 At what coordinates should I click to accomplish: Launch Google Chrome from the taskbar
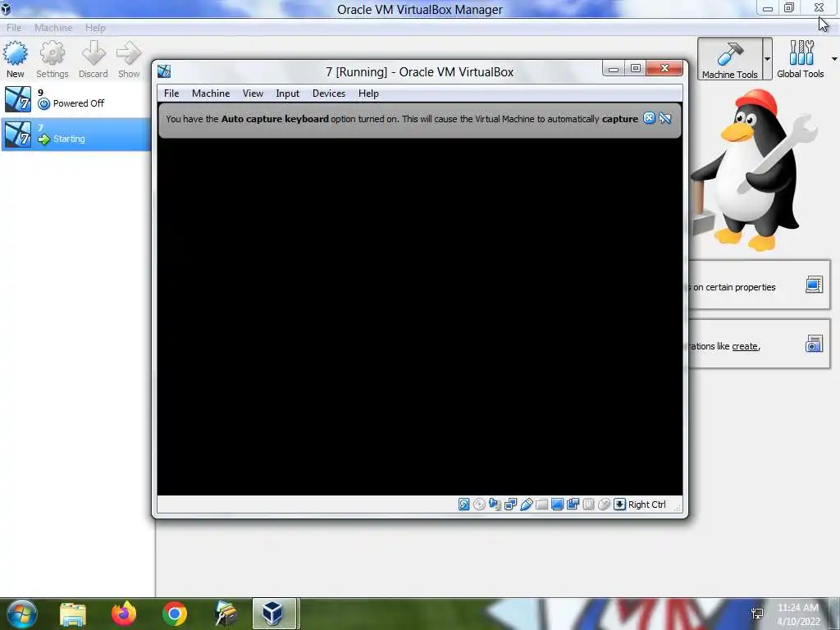(x=175, y=614)
